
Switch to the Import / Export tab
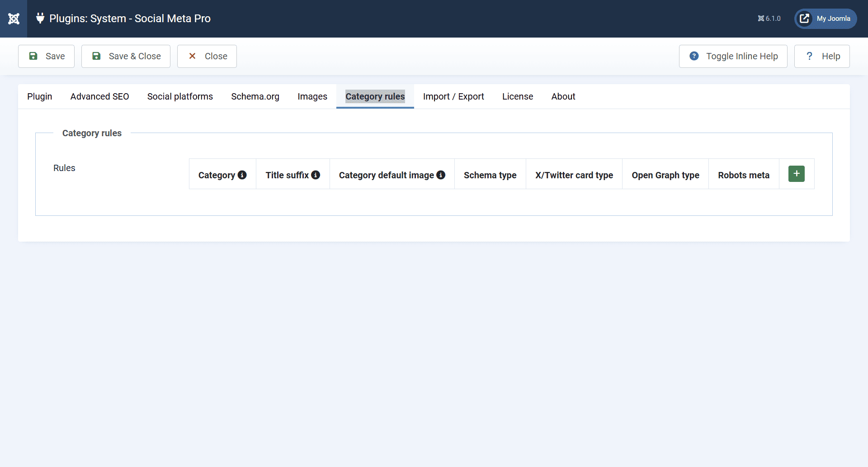(453, 96)
